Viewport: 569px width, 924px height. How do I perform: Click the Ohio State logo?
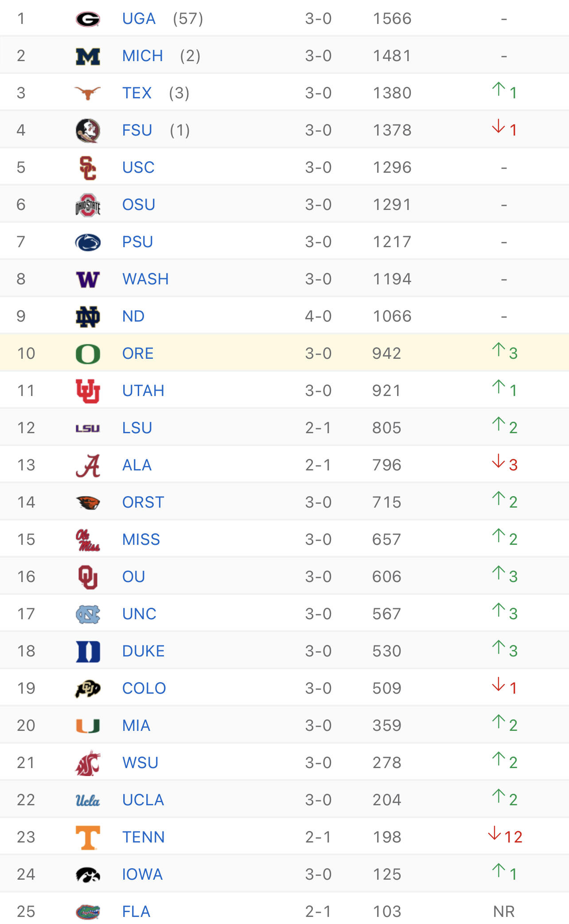(x=88, y=205)
